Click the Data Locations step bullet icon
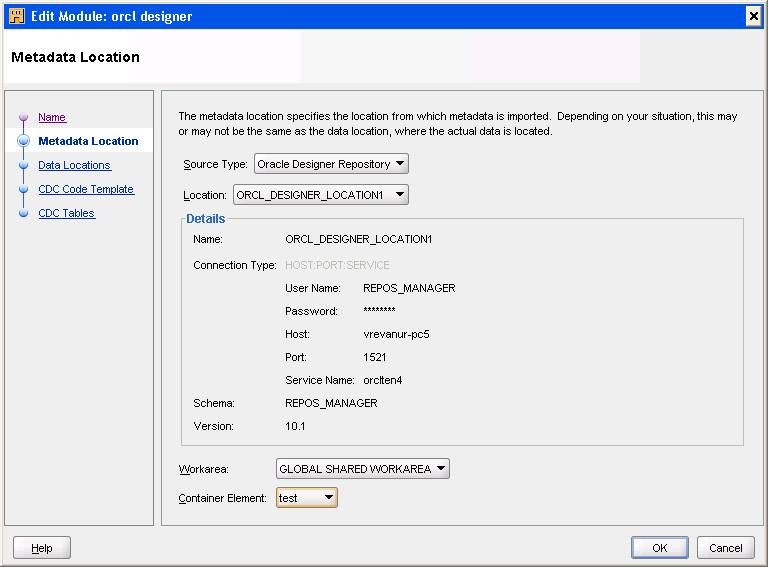The height and width of the screenshot is (567, 768). tap(23, 166)
